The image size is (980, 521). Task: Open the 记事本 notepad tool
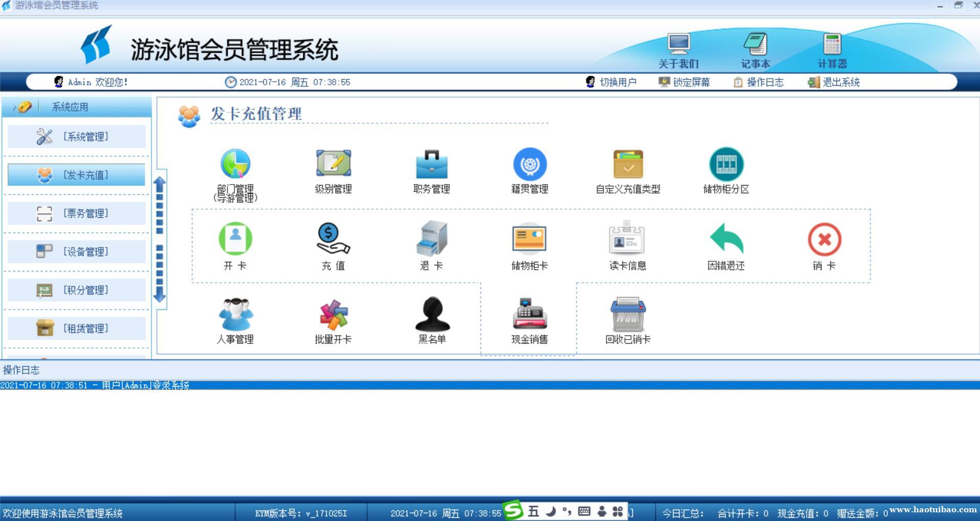tap(755, 49)
